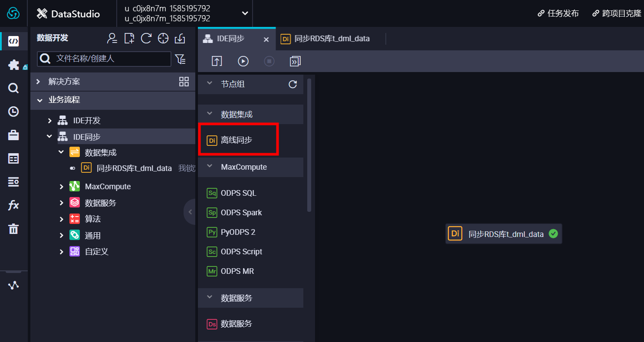Viewport: 644px width, 342px height.
Task: Click the DataStudio logo icon
Action: (x=42, y=13)
